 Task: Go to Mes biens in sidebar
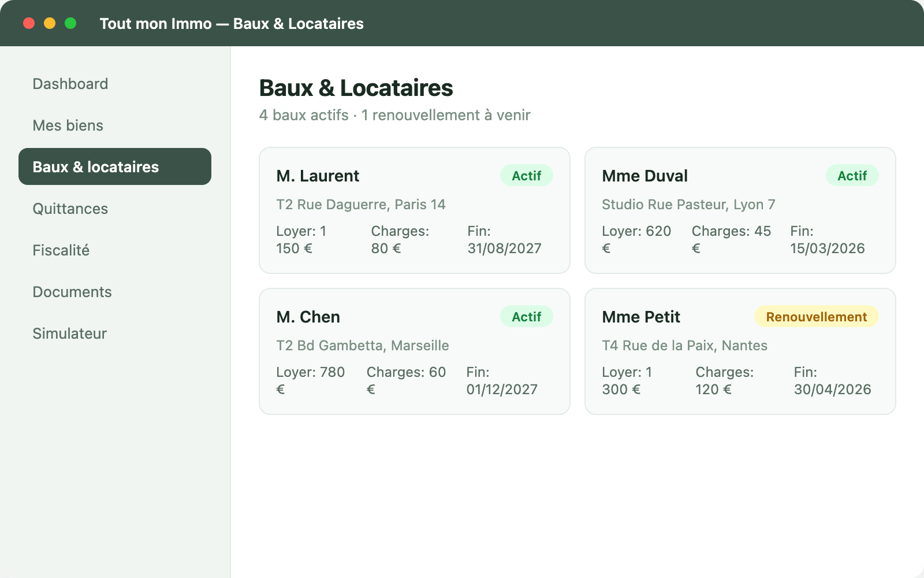click(115, 125)
